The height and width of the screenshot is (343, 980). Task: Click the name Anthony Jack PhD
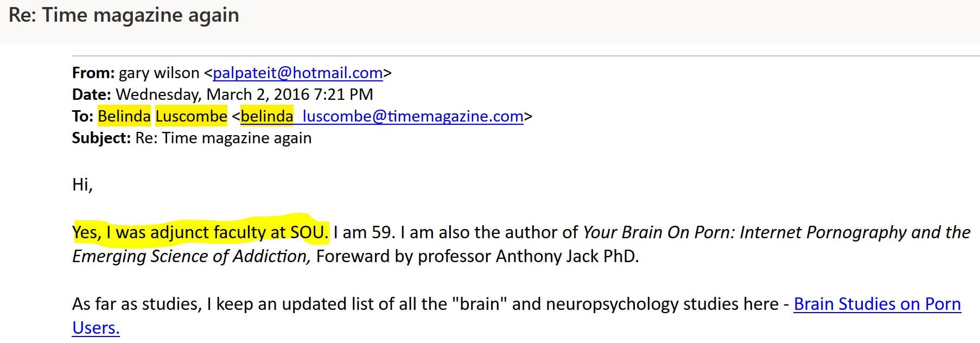coord(567,256)
